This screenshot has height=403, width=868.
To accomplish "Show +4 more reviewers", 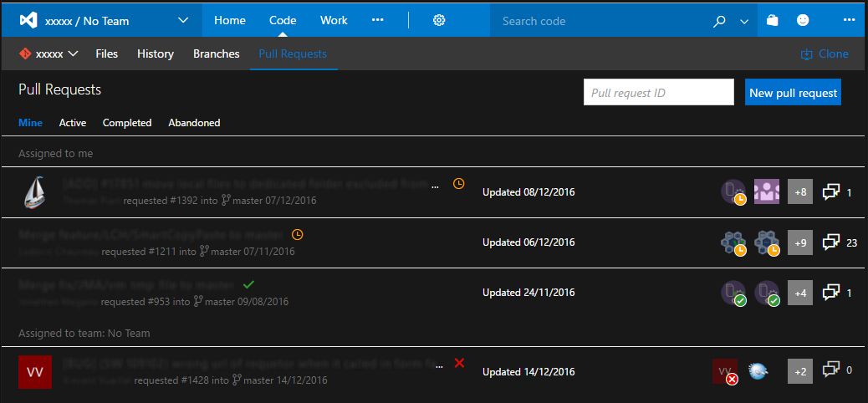I will tap(800, 293).
